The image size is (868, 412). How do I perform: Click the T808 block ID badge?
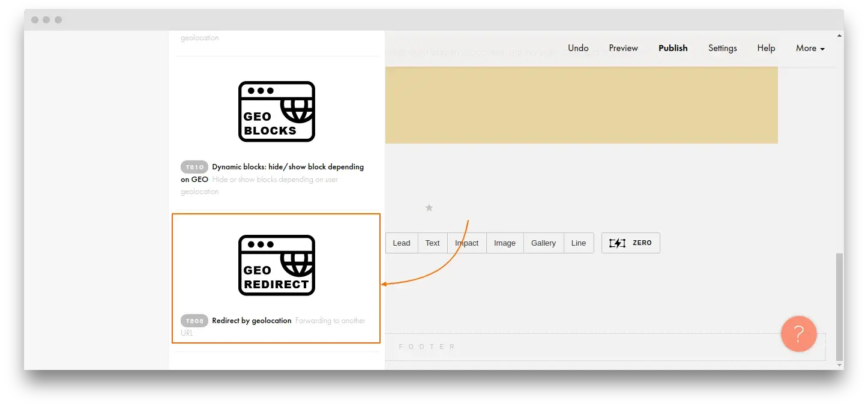click(x=194, y=321)
